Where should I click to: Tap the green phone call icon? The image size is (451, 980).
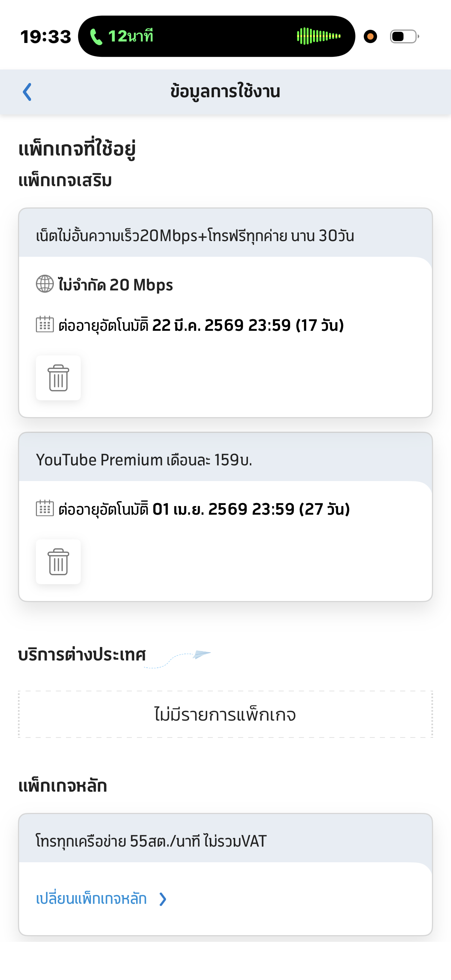pyautogui.click(x=96, y=37)
